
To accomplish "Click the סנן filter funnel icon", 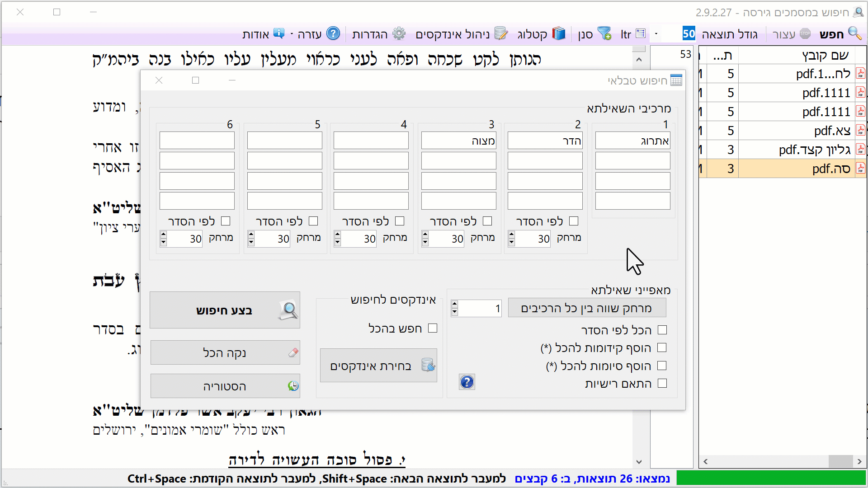I will click(x=604, y=33).
